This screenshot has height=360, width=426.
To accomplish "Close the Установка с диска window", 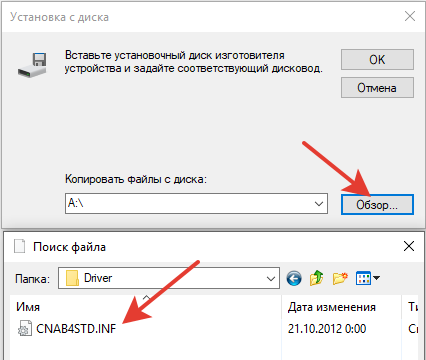I will pyautogui.click(x=410, y=16).
